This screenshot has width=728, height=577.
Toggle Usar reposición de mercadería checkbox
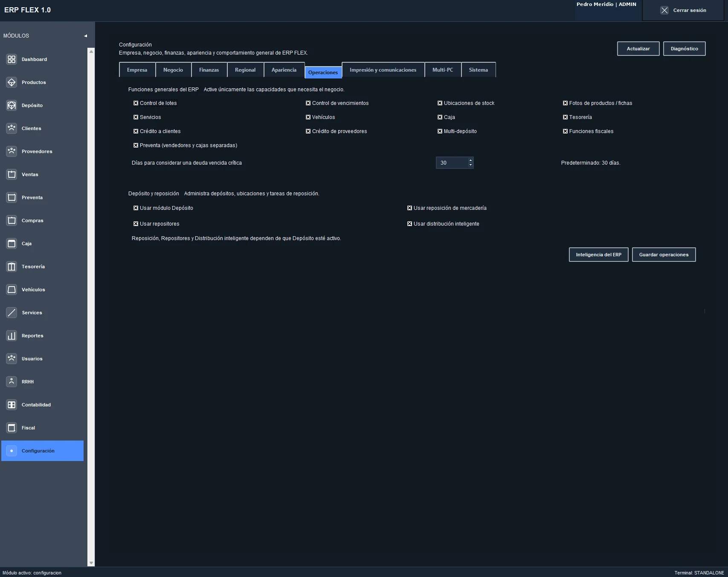pyautogui.click(x=409, y=208)
